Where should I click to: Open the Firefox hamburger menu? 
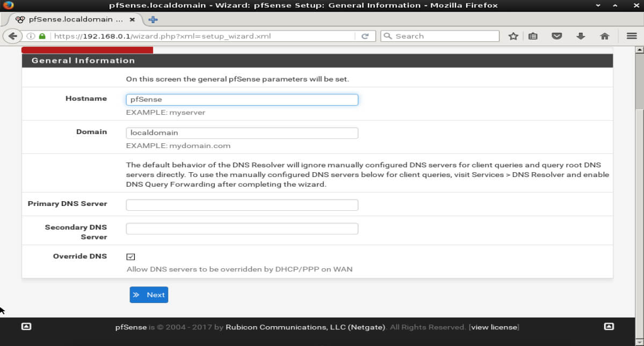coord(631,36)
